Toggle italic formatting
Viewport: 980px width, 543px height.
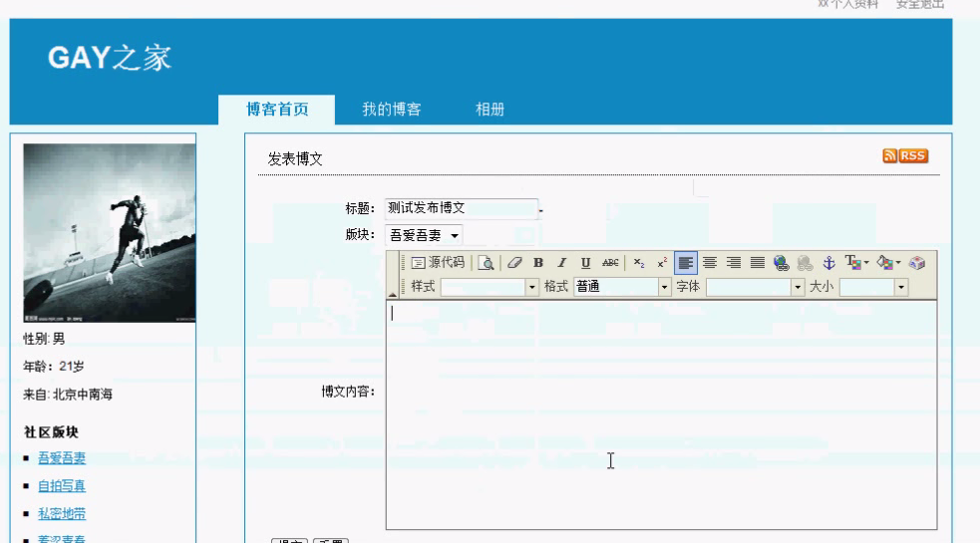(562, 262)
